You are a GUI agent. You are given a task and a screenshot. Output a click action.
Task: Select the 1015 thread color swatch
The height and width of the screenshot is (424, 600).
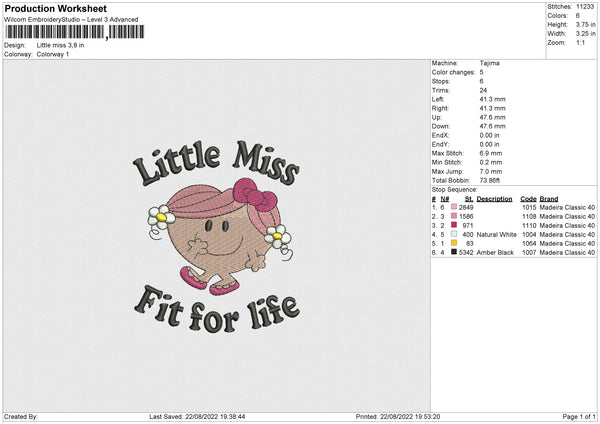[x=454, y=207]
